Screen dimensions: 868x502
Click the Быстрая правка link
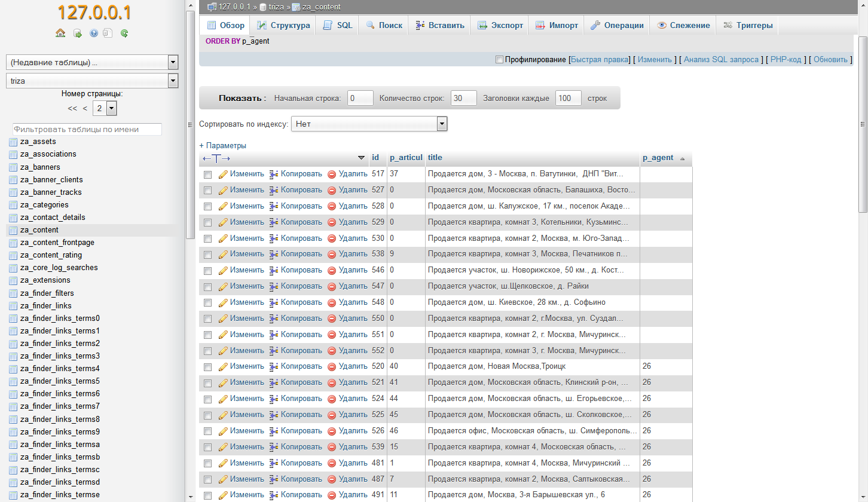pos(600,60)
